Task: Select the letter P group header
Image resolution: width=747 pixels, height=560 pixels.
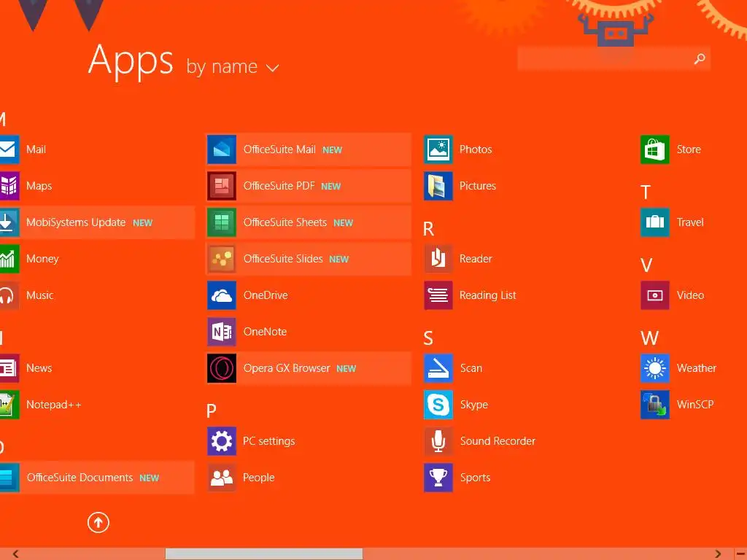Action: 211,411
